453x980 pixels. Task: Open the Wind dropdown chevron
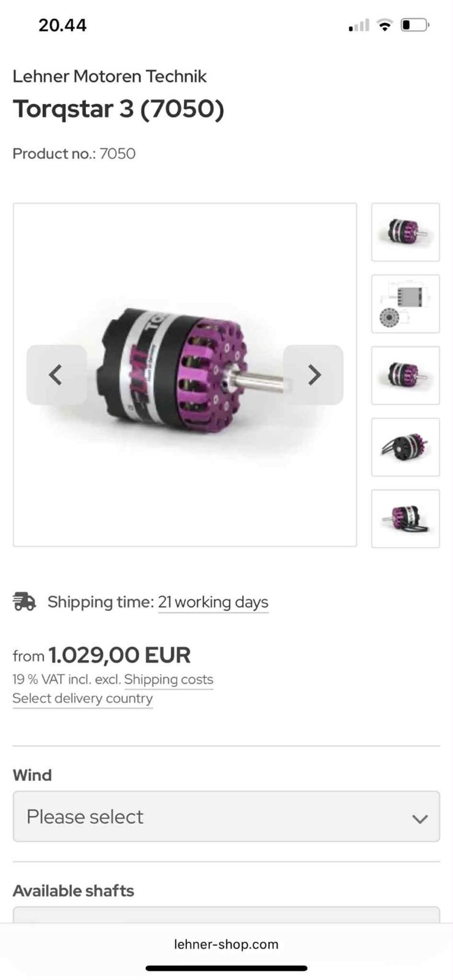pyautogui.click(x=420, y=818)
